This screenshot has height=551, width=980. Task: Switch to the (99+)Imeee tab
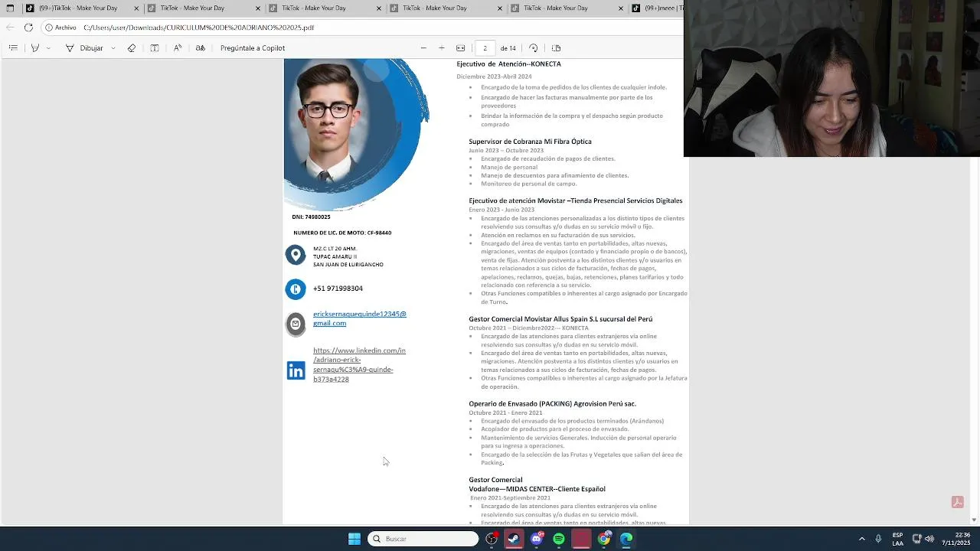655,8
